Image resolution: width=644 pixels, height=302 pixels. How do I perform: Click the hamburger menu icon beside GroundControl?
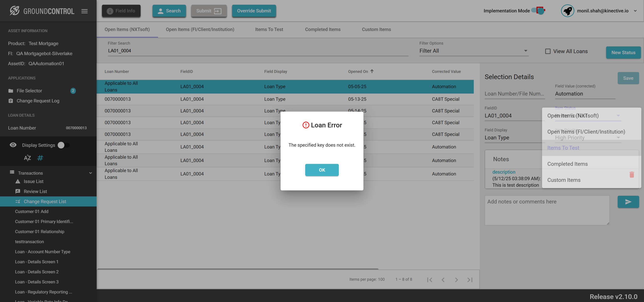pyautogui.click(x=85, y=11)
